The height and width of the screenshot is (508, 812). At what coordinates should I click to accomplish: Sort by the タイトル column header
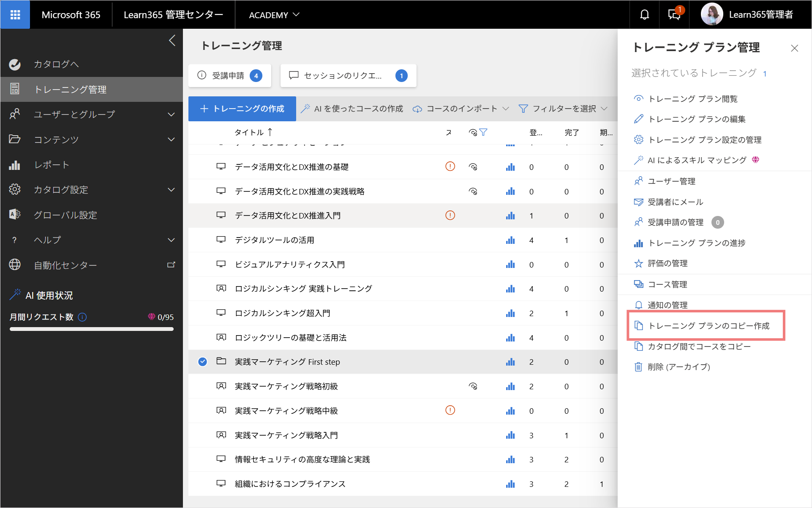[253, 132]
